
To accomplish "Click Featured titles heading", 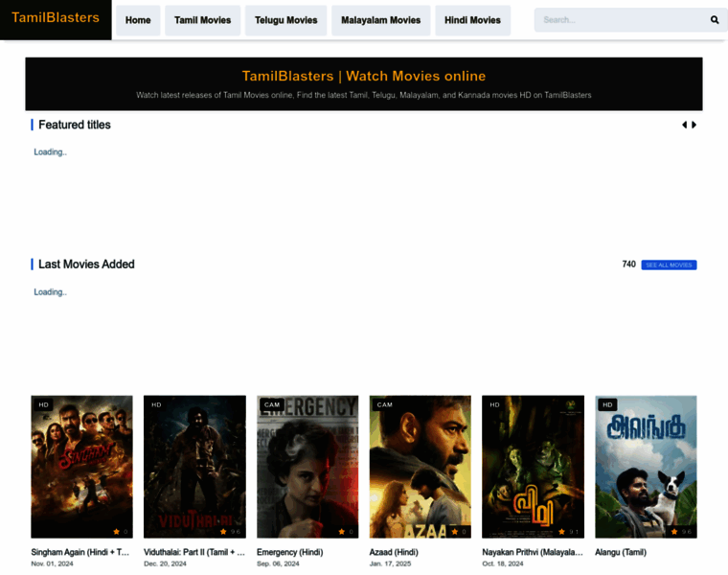I will pyautogui.click(x=75, y=125).
